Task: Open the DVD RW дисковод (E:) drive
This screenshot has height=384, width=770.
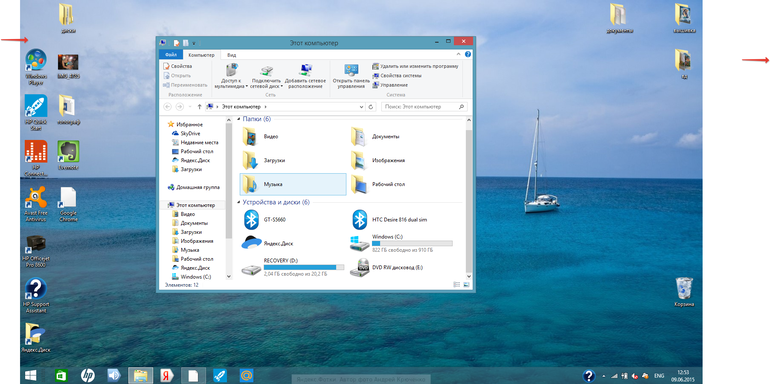Action: tap(386, 268)
